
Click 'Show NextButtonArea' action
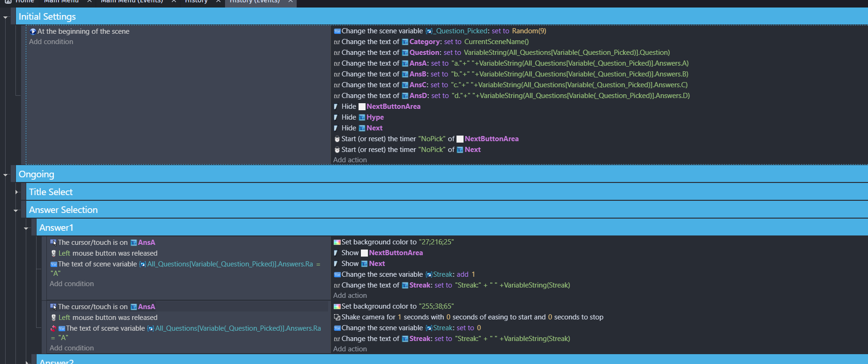click(378, 253)
